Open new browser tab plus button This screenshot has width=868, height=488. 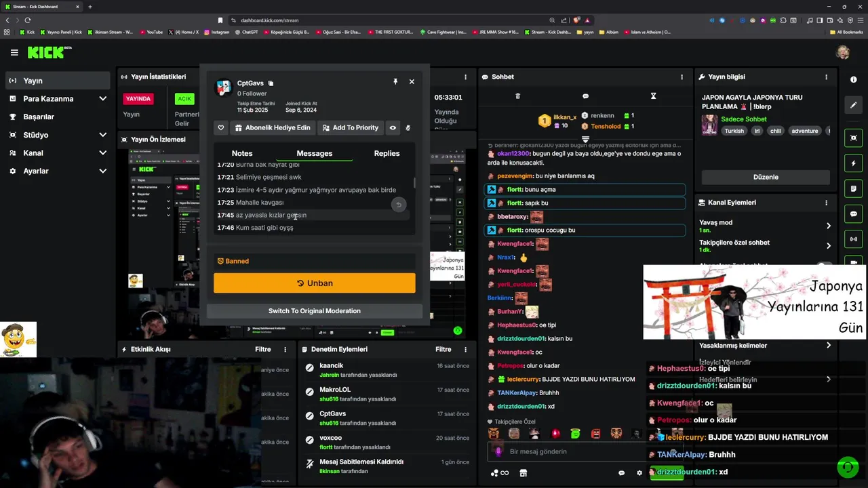[x=90, y=7]
